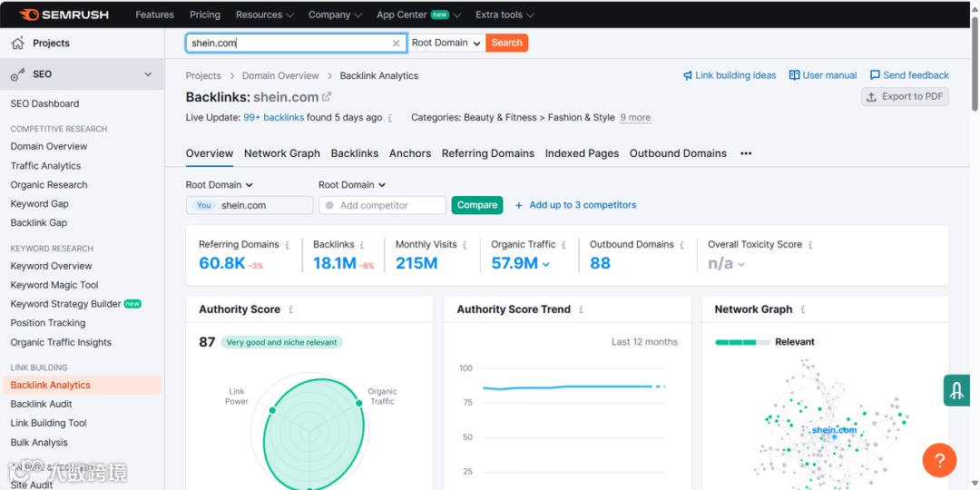Open Link building ideas link
This screenshot has height=490, width=980.
click(x=730, y=75)
